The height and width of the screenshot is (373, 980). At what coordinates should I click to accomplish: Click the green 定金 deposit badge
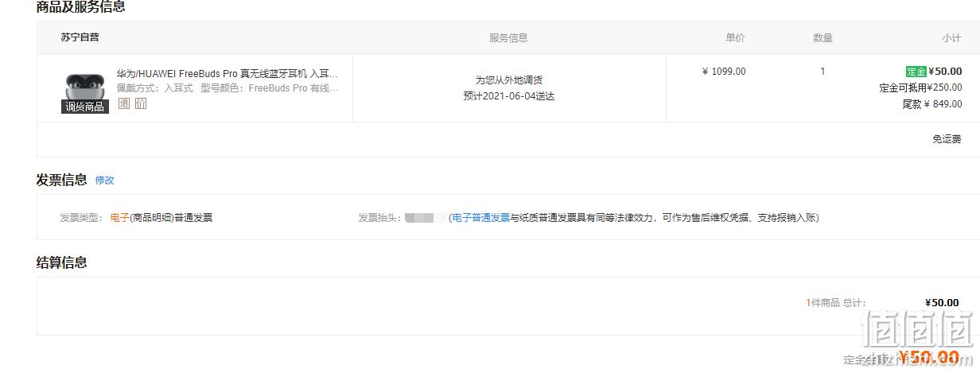click(x=916, y=72)
